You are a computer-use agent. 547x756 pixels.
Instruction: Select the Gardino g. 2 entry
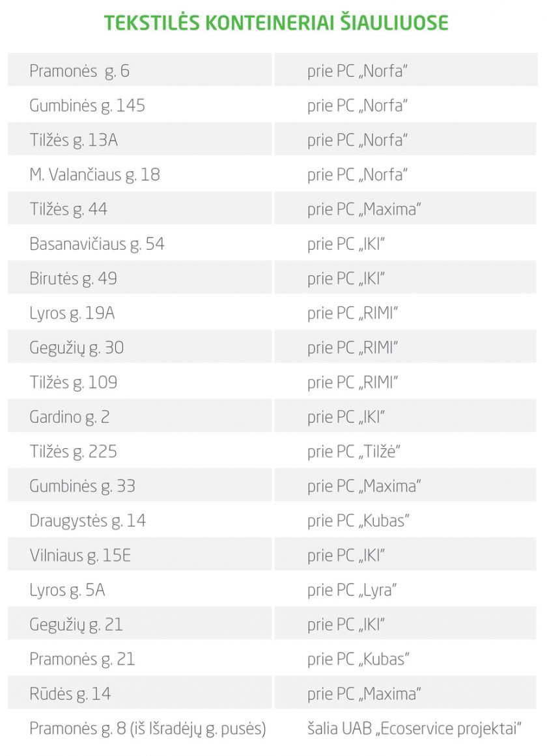(70, 416)
